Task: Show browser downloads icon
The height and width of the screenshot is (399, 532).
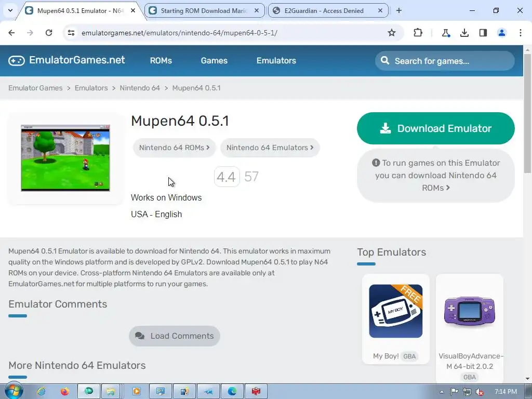Action: (464, 33)
